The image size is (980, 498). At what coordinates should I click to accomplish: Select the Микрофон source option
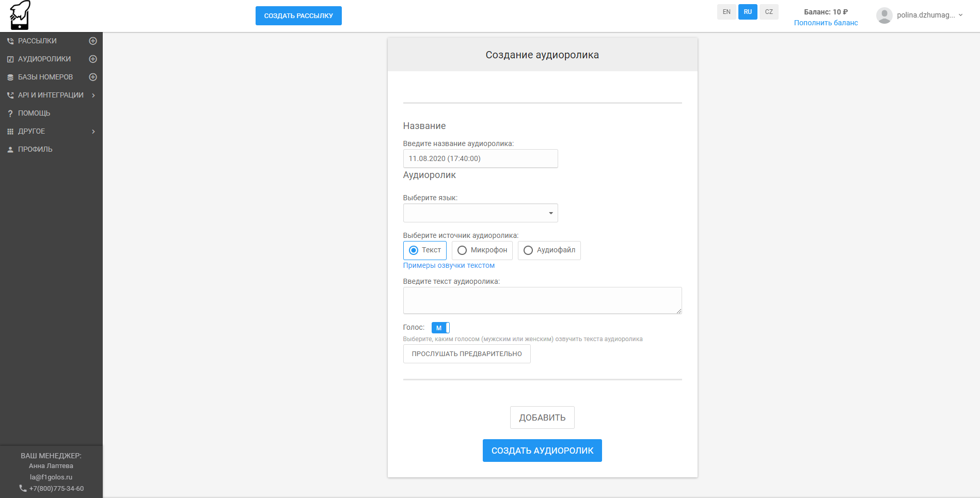click(x=482, y=250)
